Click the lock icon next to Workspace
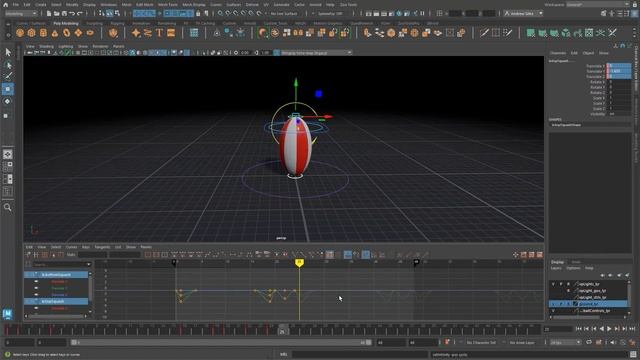Viewport: 640px width, 360px height. 635,4
